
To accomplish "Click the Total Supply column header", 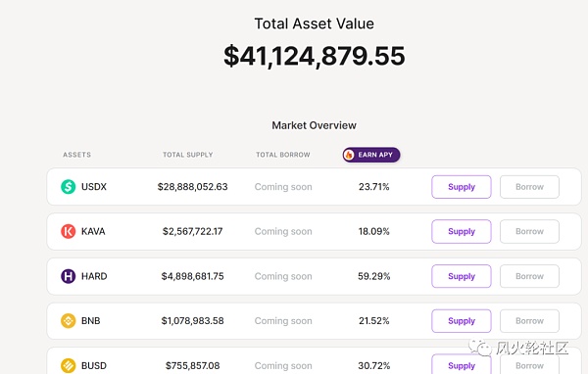I will click(x=188, y=155).
